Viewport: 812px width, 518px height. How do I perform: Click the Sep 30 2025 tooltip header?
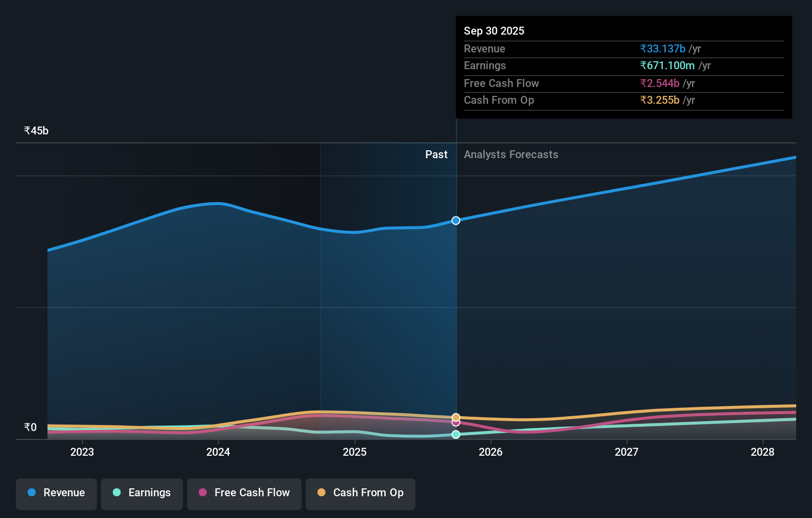point(494,31)
